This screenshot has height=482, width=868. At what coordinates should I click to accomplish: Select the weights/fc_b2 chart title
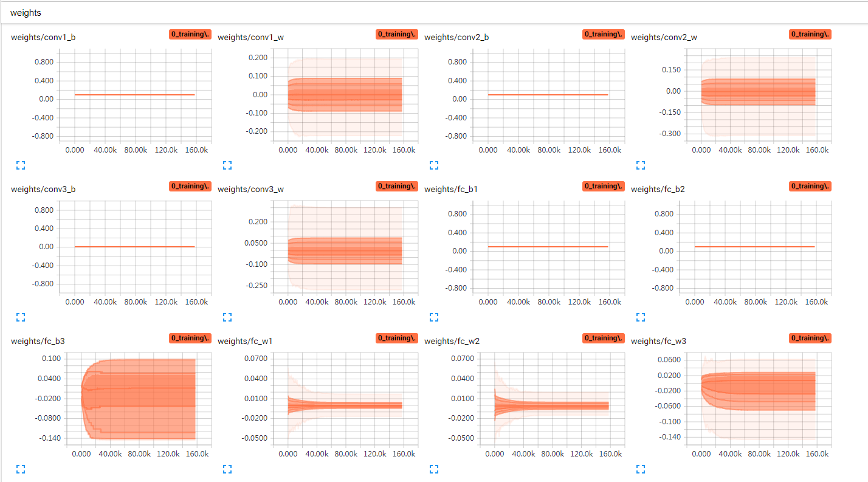click(658, 190)
